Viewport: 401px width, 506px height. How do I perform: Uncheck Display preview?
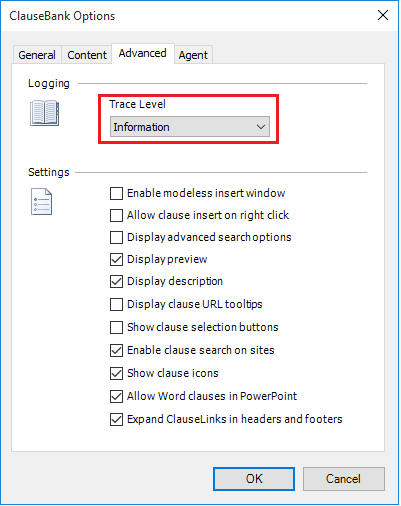coord(116,259)
